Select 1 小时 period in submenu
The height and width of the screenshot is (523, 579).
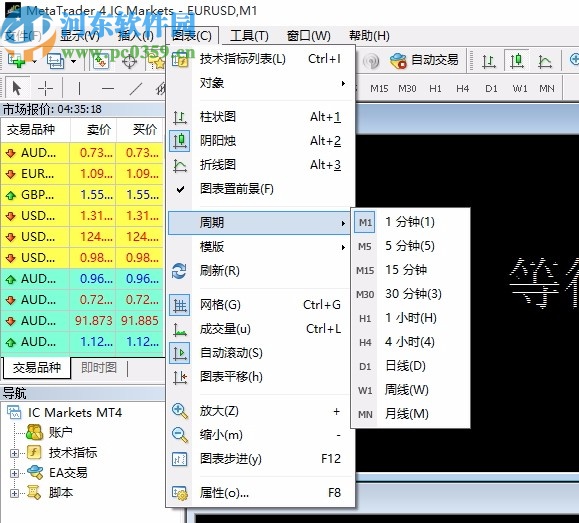410,318
